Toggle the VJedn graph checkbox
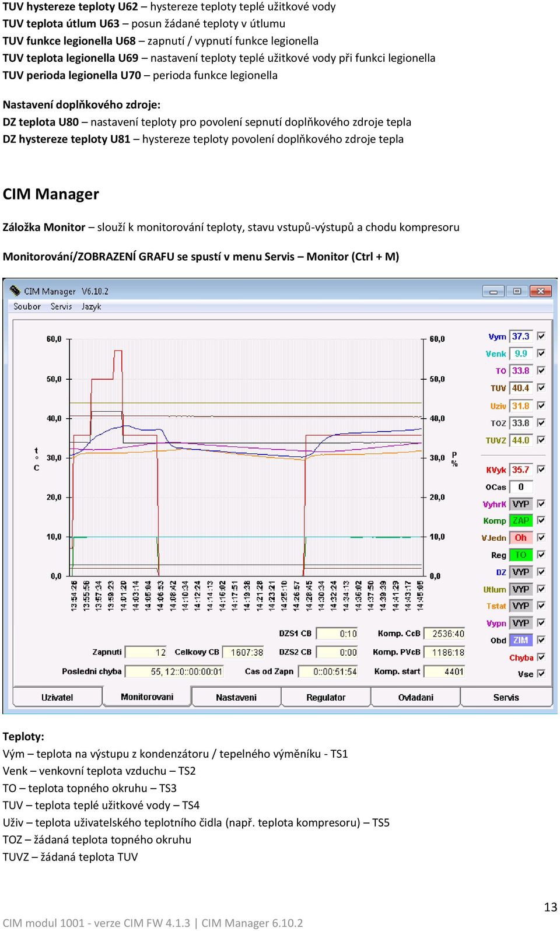 (x=541, y=537)
